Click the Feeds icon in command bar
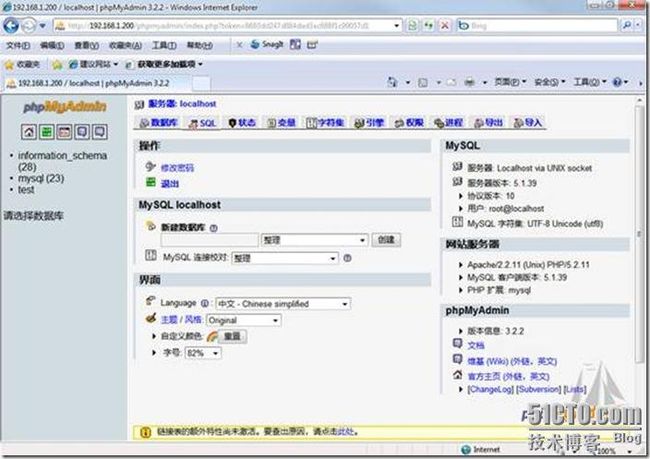This screenshot has height=459, width=650. (423, 83)
